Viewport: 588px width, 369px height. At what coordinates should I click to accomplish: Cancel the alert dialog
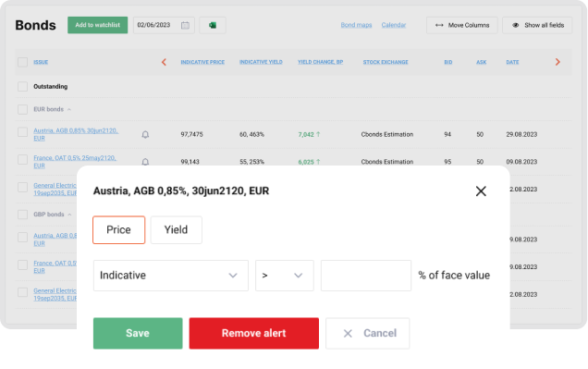click(368, 333)
